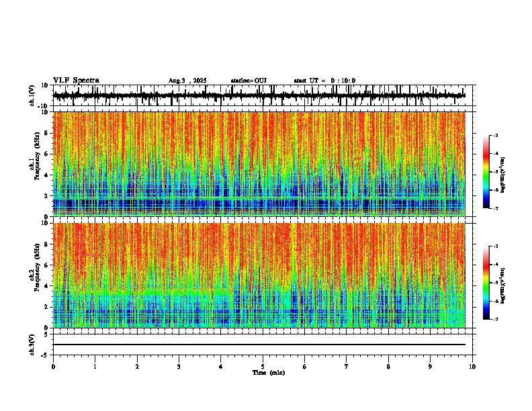This screenshot has width=532, height=411.
Task: Click the ch.2 "Frequency (kHz)" axis label
Action: [x=38, y=267]
